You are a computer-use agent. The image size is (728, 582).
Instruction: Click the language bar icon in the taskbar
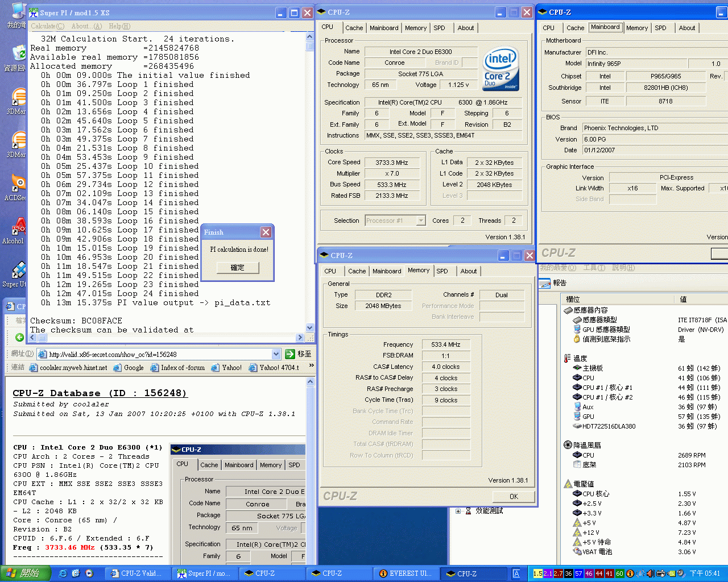(516, 573)
